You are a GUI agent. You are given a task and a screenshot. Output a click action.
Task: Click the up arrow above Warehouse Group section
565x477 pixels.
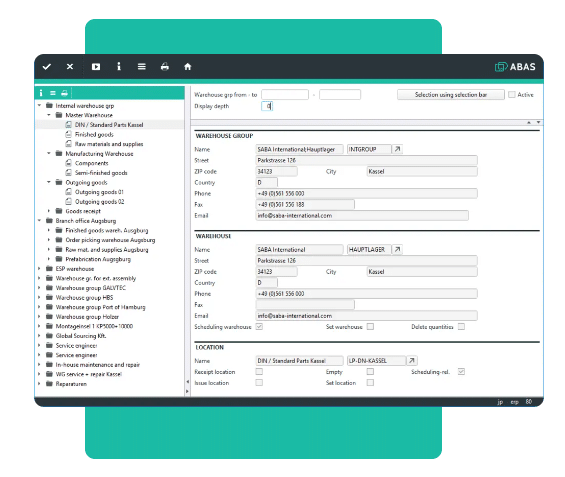point(529,122)
